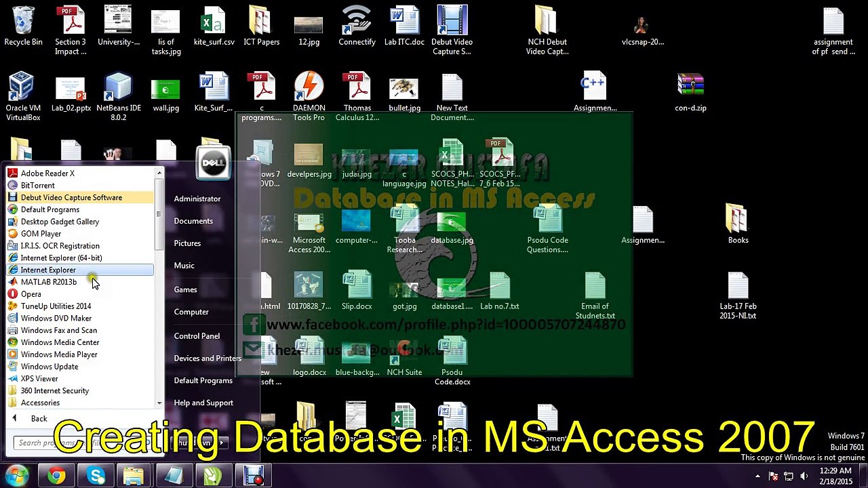
Task: Open Windows Media Player
Action: coord(80,354)
